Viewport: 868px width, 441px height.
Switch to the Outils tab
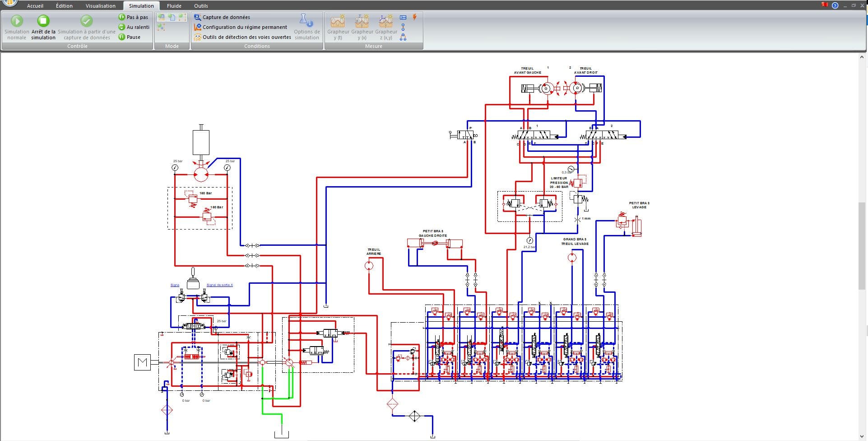click(x=201, y=6)
